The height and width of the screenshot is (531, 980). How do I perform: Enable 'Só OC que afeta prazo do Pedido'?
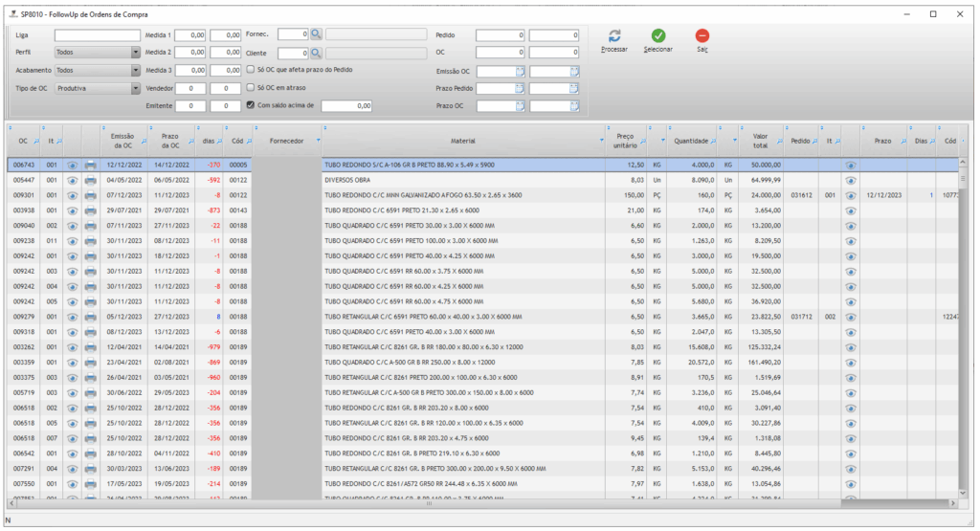click(x=251, y=70)
